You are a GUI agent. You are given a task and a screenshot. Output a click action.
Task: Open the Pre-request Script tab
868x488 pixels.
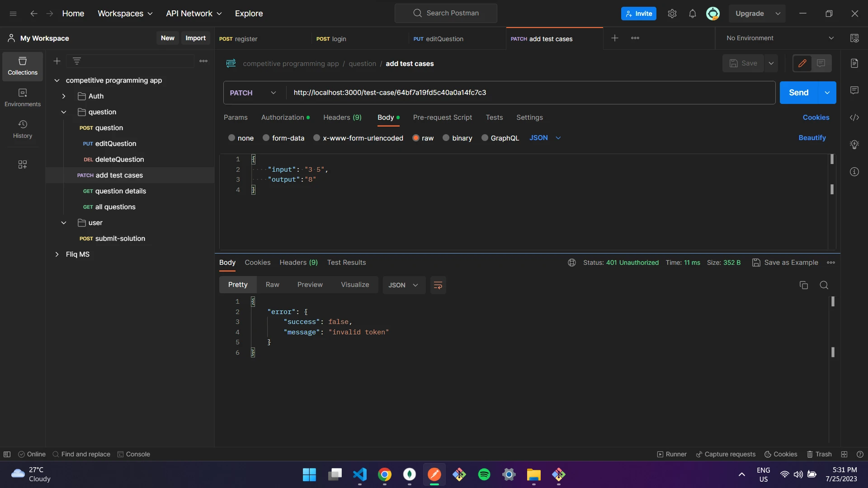click(x=443, y=117)
